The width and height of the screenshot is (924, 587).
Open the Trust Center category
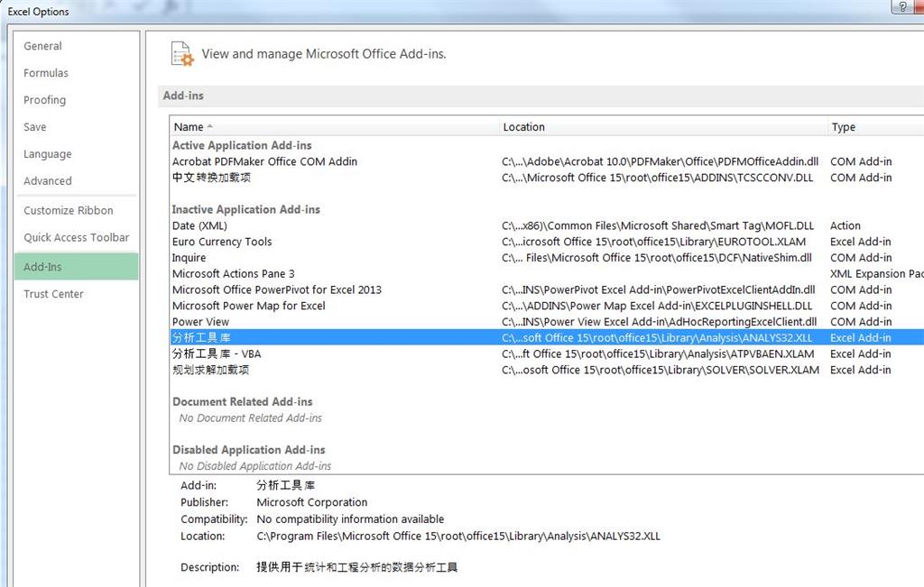coord(53,294)
